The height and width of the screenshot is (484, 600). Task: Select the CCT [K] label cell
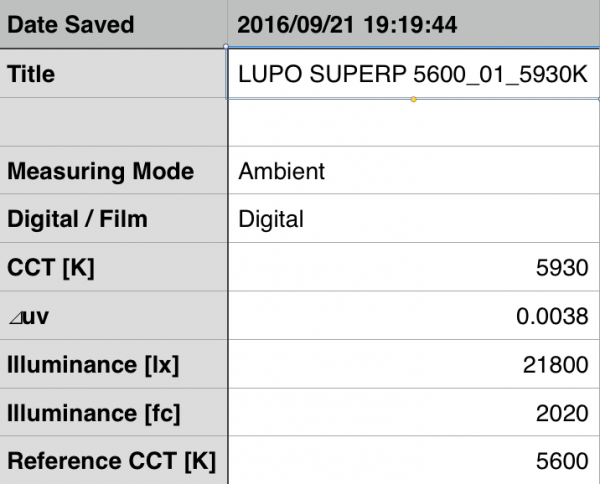click(x=113, y=268)
